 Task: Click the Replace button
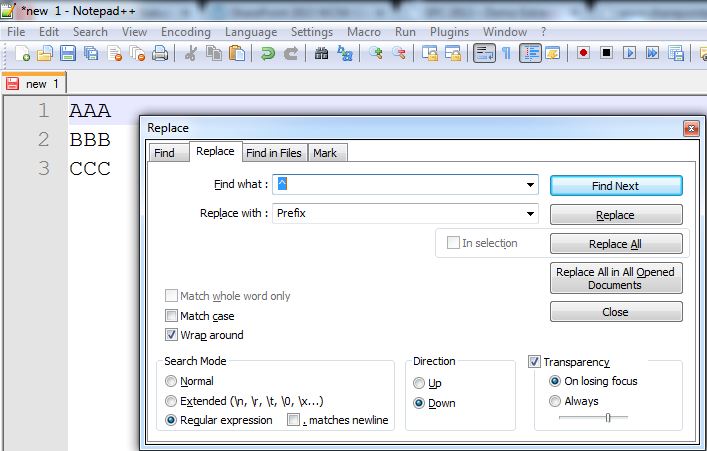tap(616, 215)
